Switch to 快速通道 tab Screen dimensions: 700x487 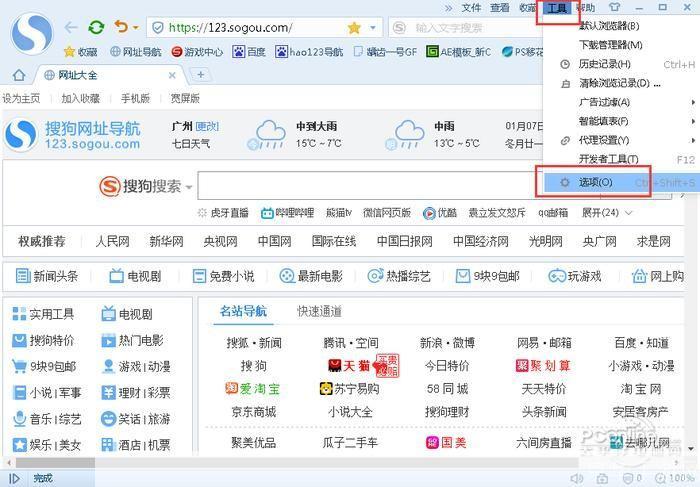tap(319, 311)
